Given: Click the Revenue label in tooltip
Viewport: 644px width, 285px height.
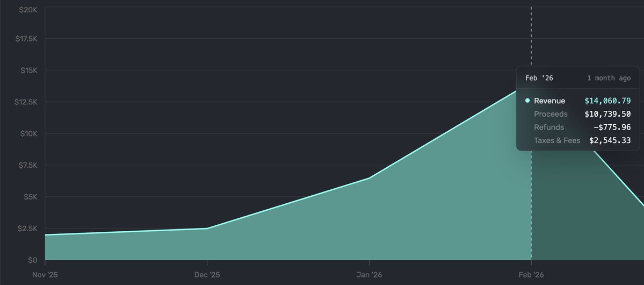Looking at the screenshot, I should (549, 101).
